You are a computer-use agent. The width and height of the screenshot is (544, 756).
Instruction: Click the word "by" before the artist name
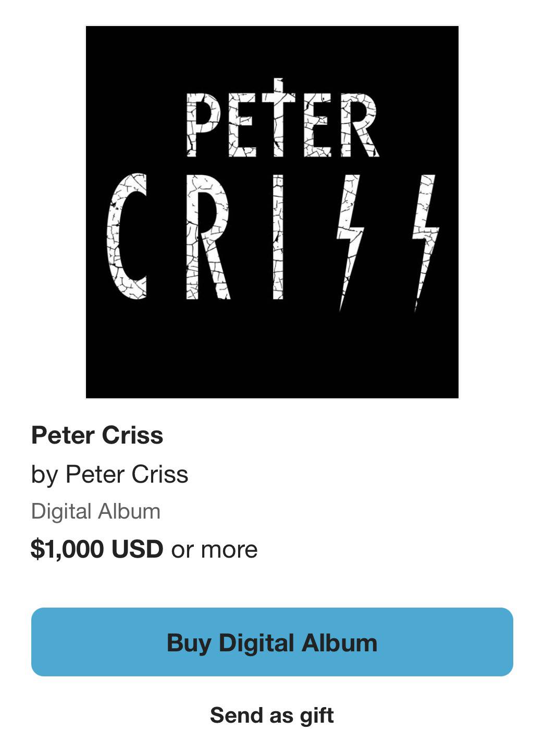click(44, 474)
